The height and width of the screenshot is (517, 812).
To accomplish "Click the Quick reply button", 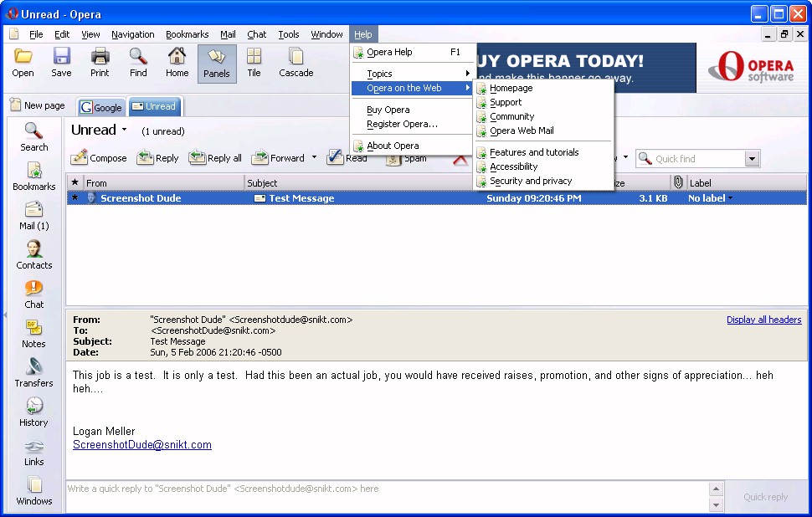I will pyautogui.click(x=765, y=497).
